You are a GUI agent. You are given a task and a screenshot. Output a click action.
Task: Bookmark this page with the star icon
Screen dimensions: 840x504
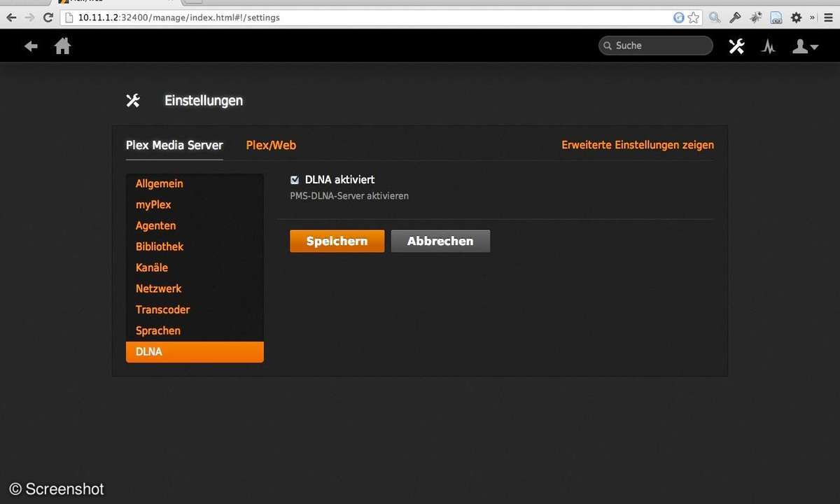click(x=693, y=17)
